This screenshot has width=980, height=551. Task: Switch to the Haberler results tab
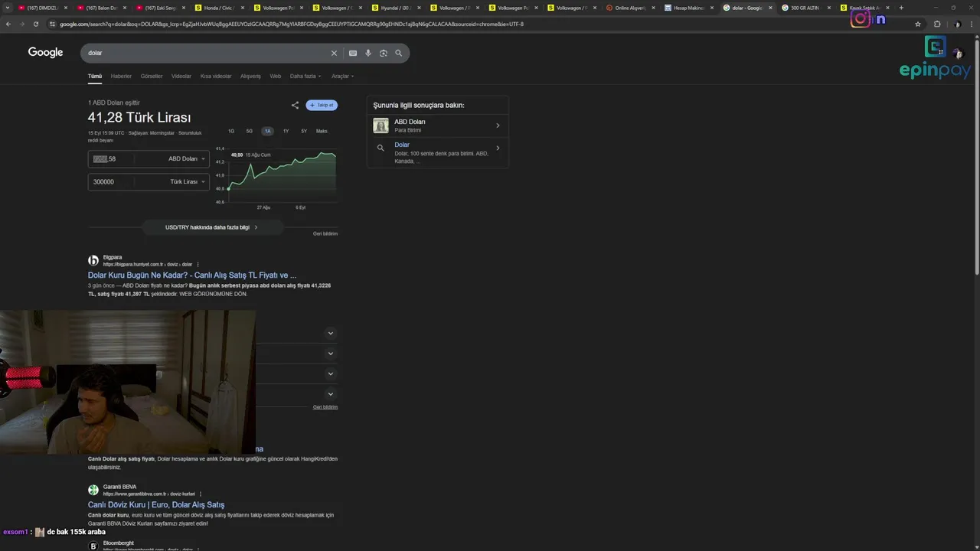tap(121, 77)
